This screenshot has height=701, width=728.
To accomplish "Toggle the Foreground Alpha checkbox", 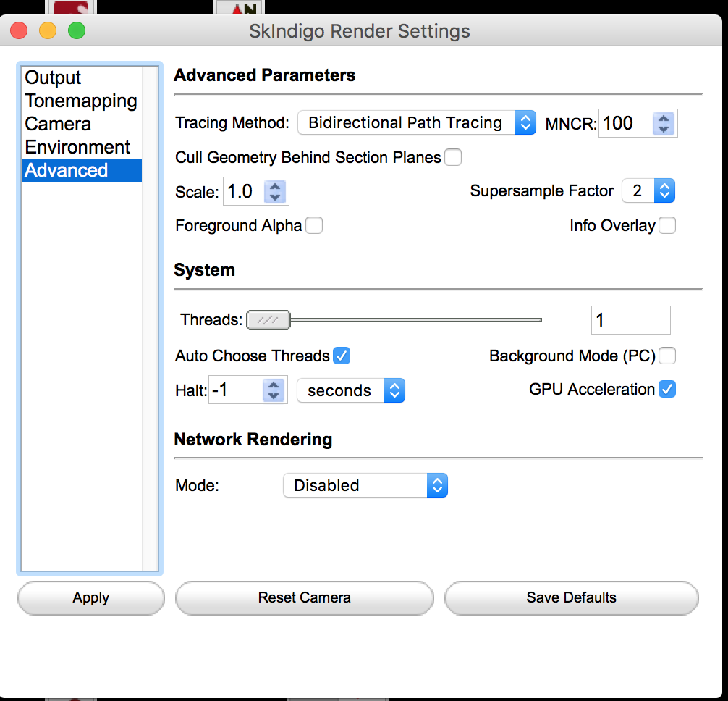I will [x=314, y=226].
